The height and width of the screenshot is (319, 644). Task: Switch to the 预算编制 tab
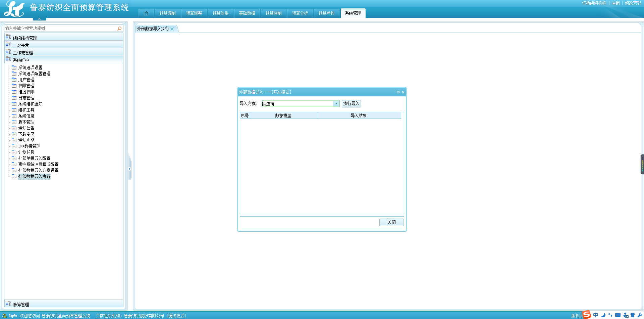point(167,13)
